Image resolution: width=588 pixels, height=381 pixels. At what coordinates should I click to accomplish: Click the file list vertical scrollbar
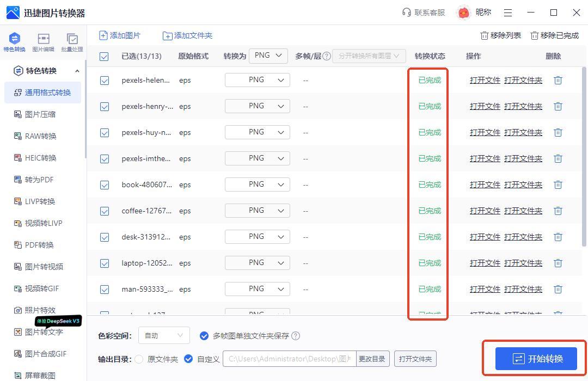point(585,158)
